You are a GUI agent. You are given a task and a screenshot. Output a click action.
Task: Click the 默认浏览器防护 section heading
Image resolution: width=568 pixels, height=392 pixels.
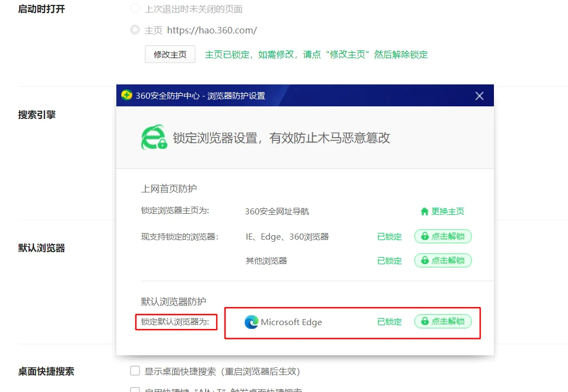pos(173,302)
